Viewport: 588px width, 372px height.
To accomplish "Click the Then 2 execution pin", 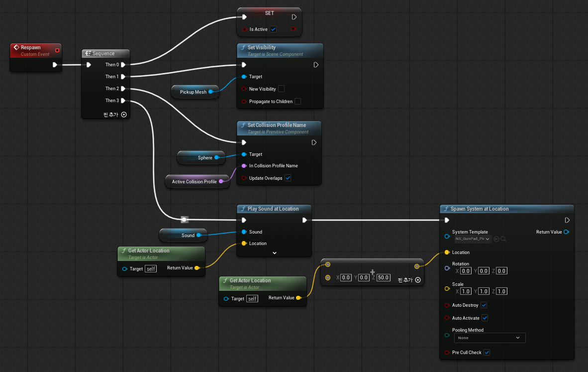I will click(123, 89).
